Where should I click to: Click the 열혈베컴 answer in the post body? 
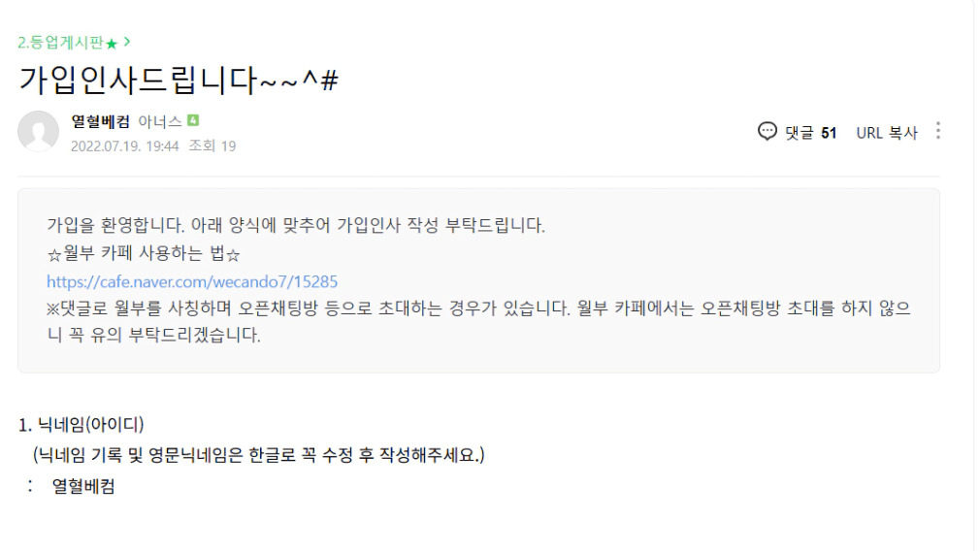tap(83, 487)
